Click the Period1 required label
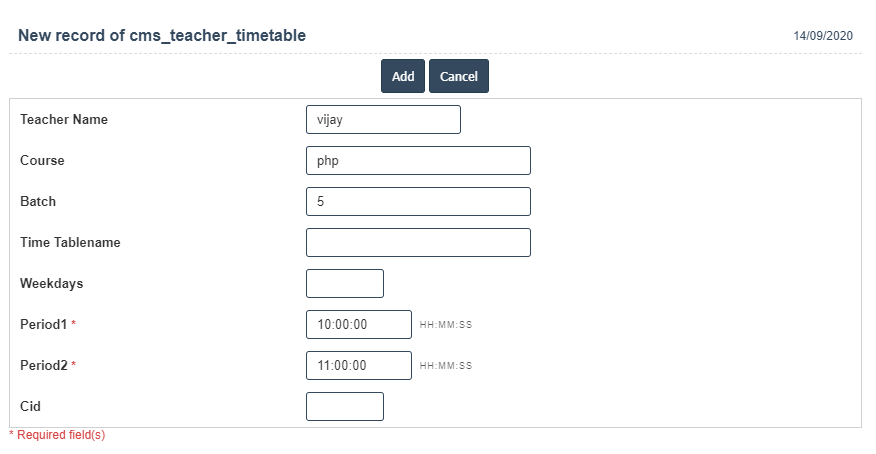Viewport: 876px width, 454px height. coord(45,325)
